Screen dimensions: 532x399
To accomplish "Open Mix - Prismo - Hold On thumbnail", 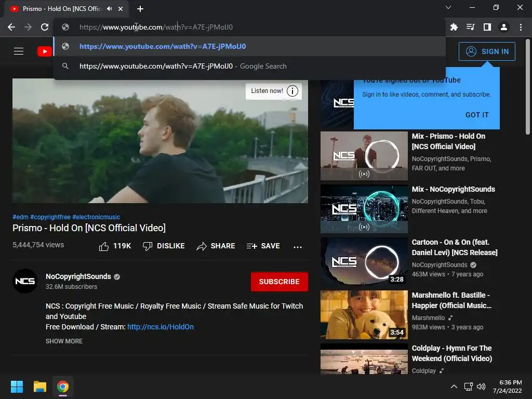I will pos(364,156).
